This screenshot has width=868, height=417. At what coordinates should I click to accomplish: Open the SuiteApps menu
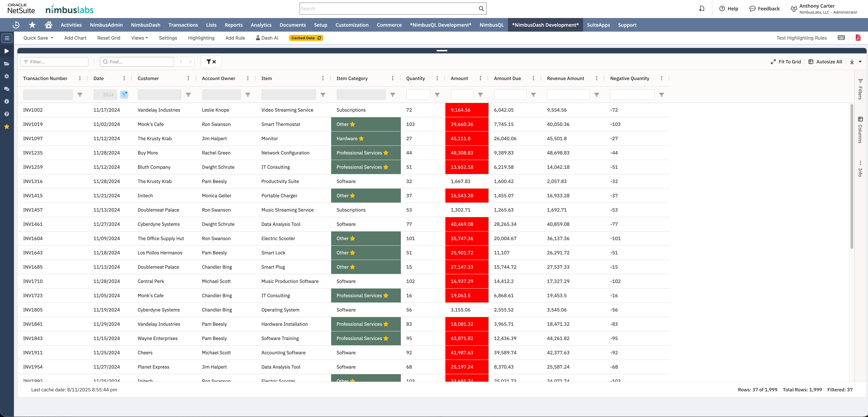[x=598, y=25]
